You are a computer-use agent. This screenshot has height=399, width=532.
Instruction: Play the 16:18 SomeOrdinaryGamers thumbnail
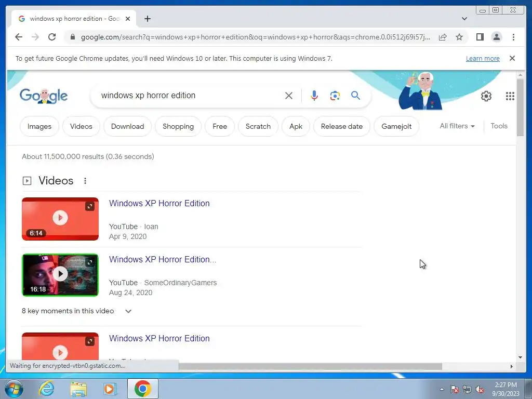[60, 274]
